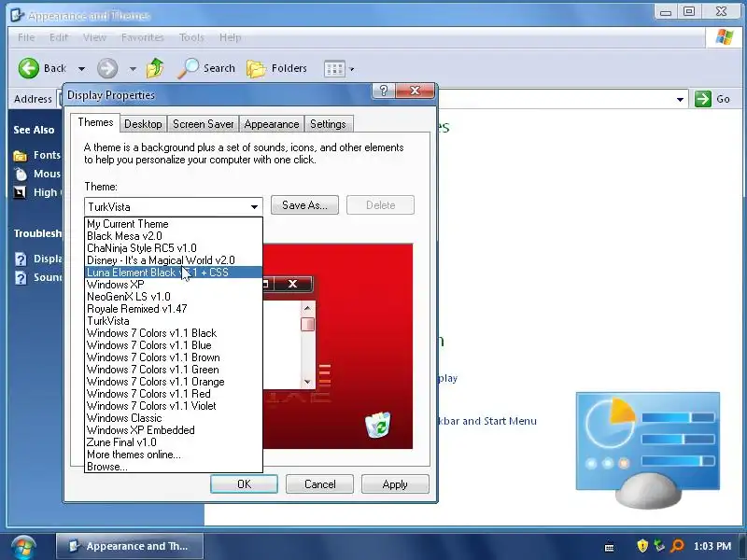The width and height of the screenshot is (747, 560).
Task: Click the green Back arrow icon
Action: click(29, 68)
